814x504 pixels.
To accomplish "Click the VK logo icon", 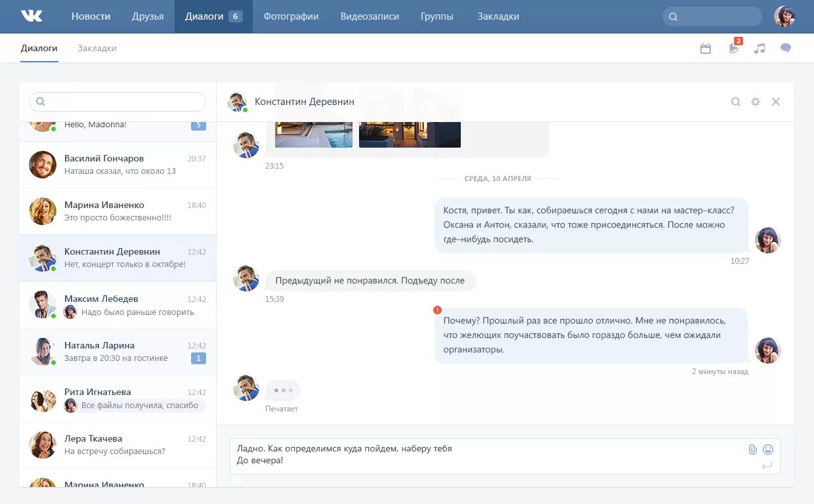I will [32, 16].
